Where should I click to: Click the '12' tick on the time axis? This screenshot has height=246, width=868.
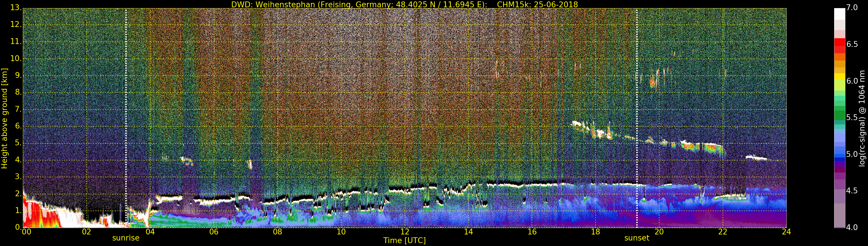[405, 232]
